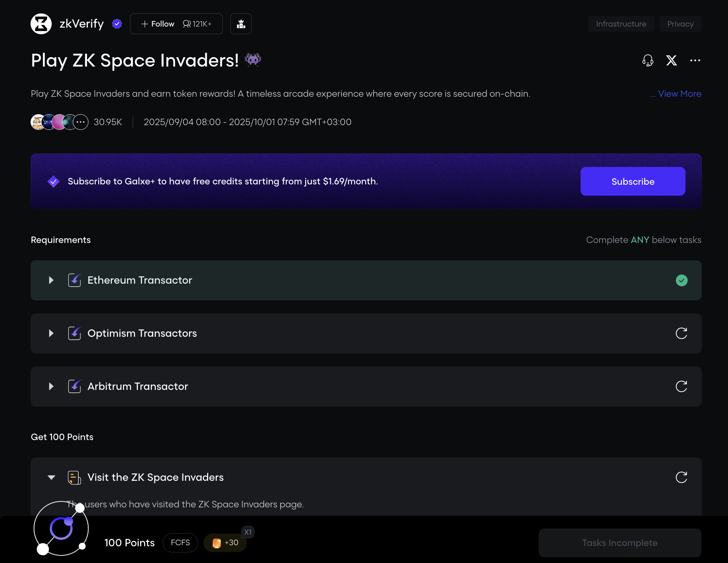Click the Subscribe button for Galxe+
728x563 pixels.
point(633,181)
